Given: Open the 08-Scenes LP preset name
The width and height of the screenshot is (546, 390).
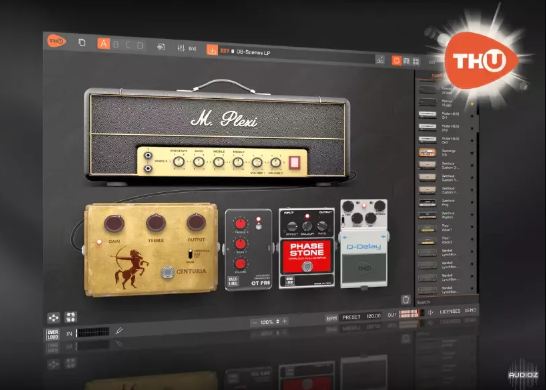Looking at the screenshot, I should click(253, 52).
